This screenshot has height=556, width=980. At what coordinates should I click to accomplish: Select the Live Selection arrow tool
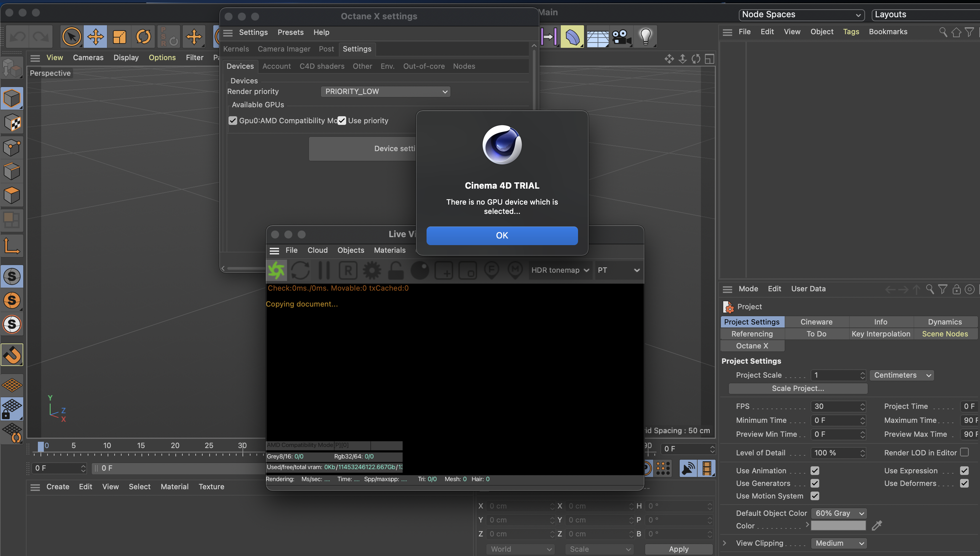click(x=71, y=37)
